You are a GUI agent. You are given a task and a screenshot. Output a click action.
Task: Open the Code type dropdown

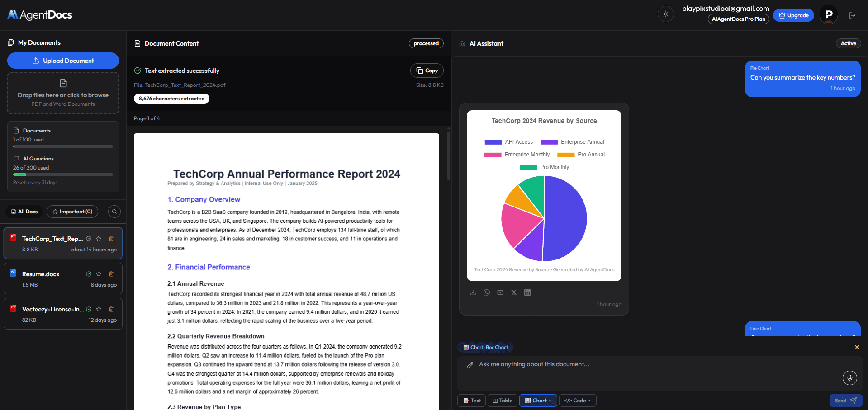tap(578, 401)
